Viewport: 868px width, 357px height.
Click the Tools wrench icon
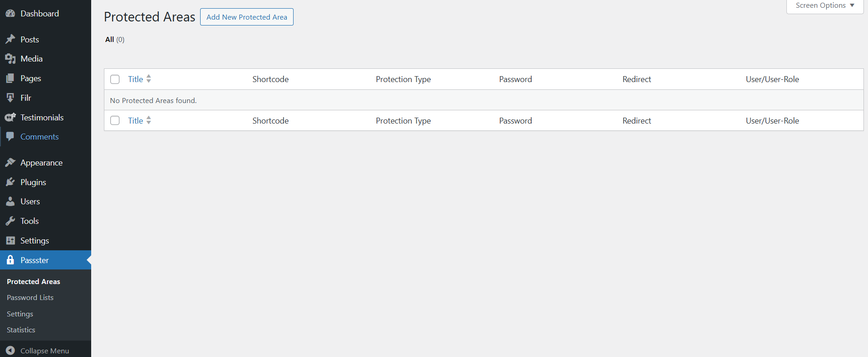point(10,221)
